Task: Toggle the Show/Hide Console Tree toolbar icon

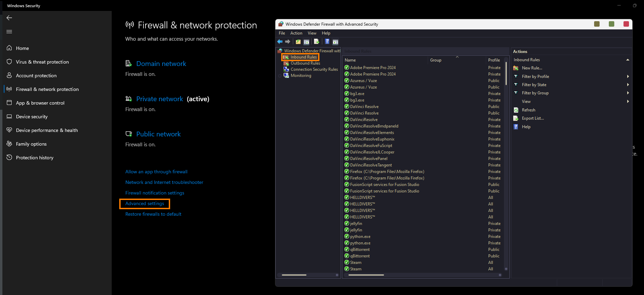Action: click(x=306, y=42)
